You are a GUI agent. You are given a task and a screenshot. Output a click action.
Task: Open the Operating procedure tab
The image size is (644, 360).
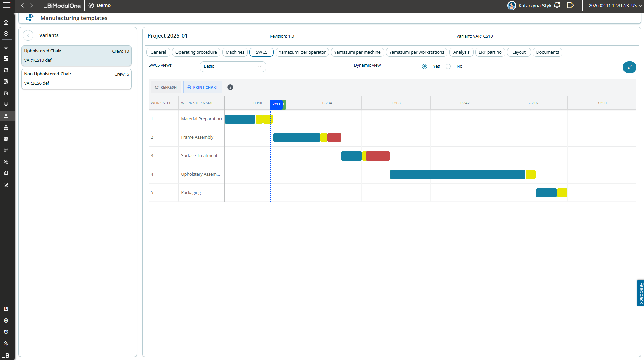point(196,52)
